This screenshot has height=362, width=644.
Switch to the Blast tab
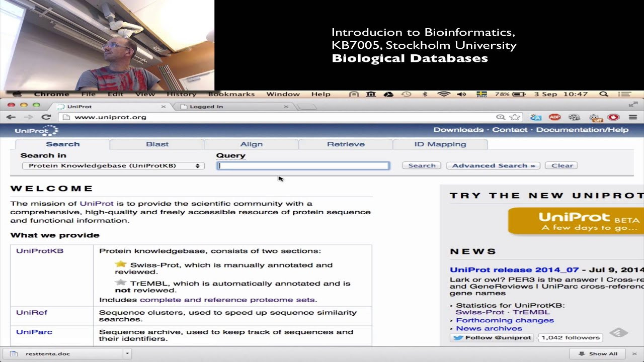click(x=157, y=144)
